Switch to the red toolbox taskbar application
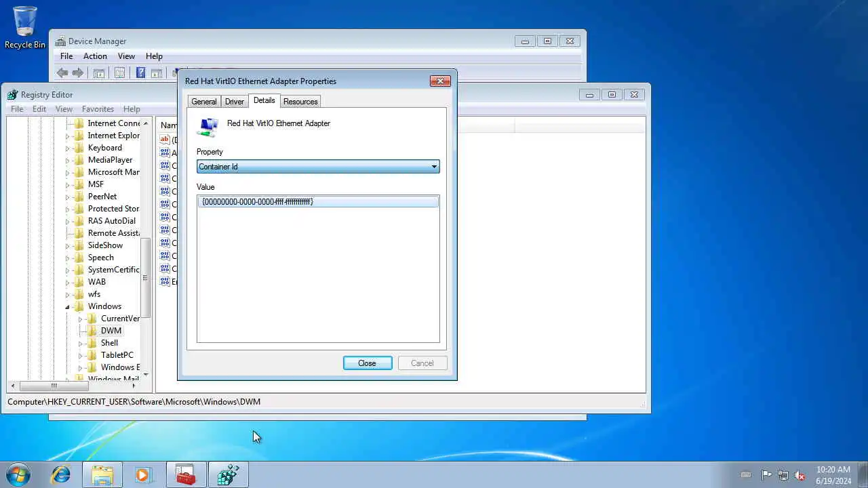The width and height of the screenshot is (868, 488). 186,474
